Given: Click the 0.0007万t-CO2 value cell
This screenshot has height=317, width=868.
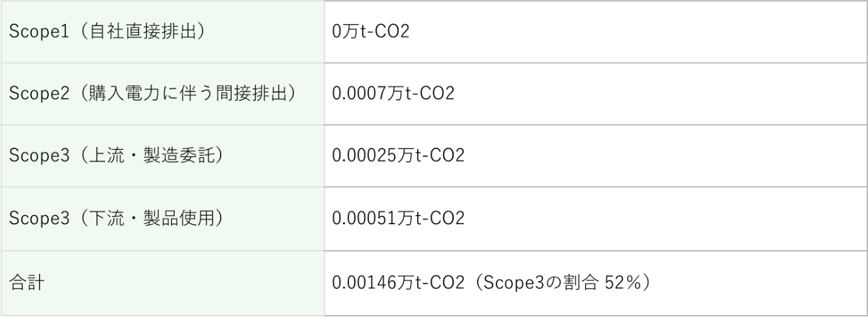Looking at the screenshot, I should pos(392,94).
